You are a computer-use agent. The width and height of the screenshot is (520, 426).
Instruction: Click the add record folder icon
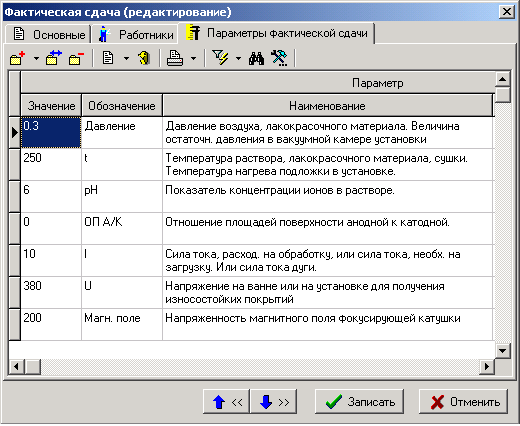17,58
